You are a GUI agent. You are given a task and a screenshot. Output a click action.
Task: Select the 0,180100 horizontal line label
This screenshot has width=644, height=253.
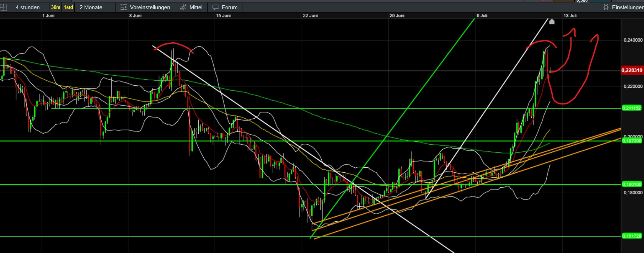[x=632, y=184]
